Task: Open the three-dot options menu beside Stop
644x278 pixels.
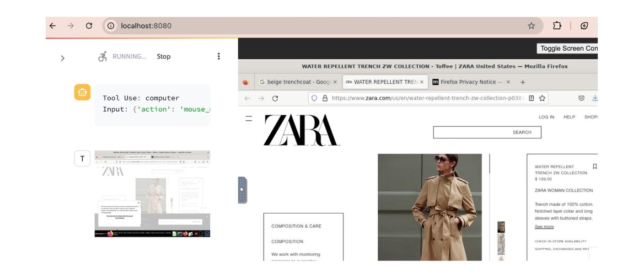Action: click(219, 56)
